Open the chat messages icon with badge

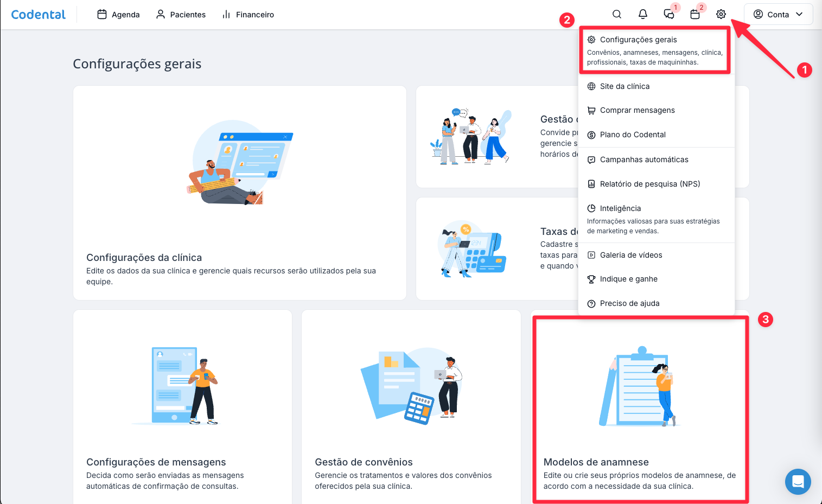pos(669,15)
